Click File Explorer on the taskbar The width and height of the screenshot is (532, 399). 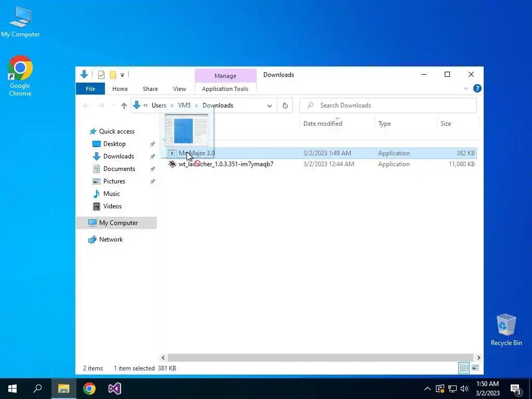(x=63, y=389)
